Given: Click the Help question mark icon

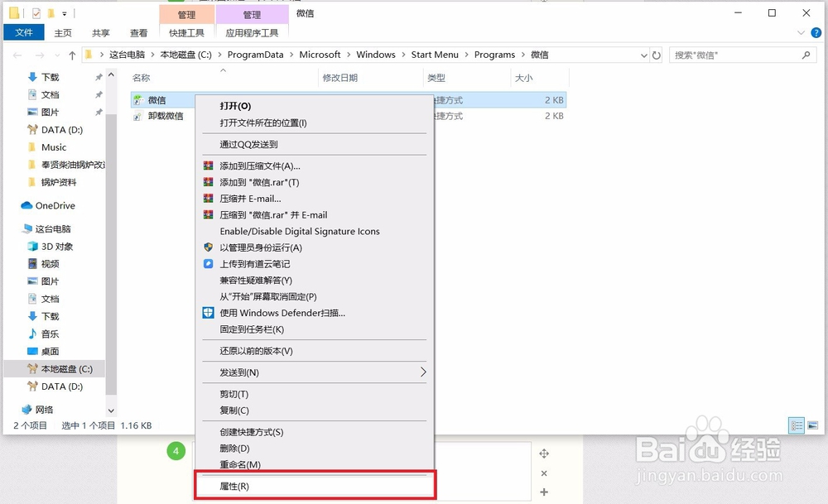Looking at the screenshot, I should coord(816,33).
